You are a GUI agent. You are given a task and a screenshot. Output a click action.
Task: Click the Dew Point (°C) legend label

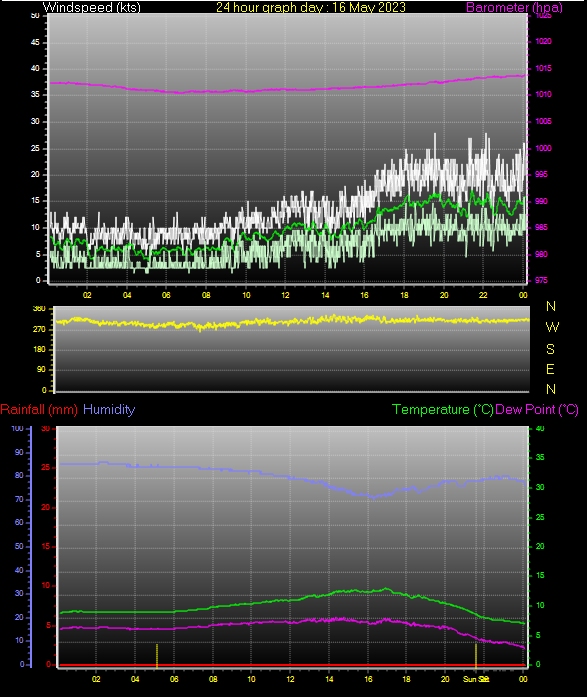pyautogui.click(x=537, y=409)
